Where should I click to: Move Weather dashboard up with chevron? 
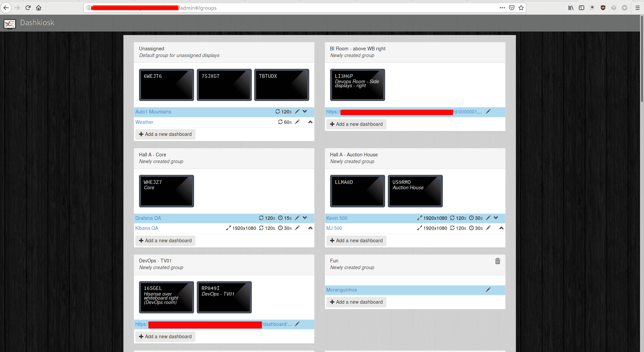[x=310, y=122]
